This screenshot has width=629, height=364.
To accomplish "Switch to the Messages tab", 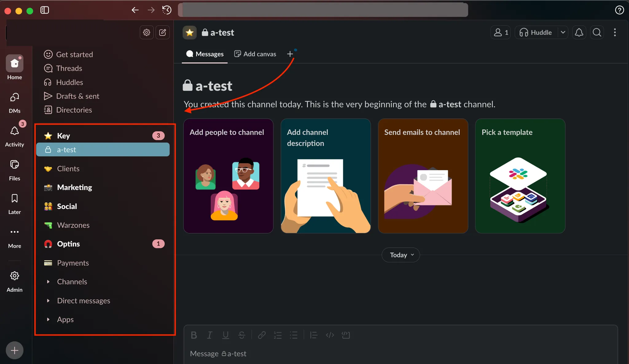I will coord(205,54).
